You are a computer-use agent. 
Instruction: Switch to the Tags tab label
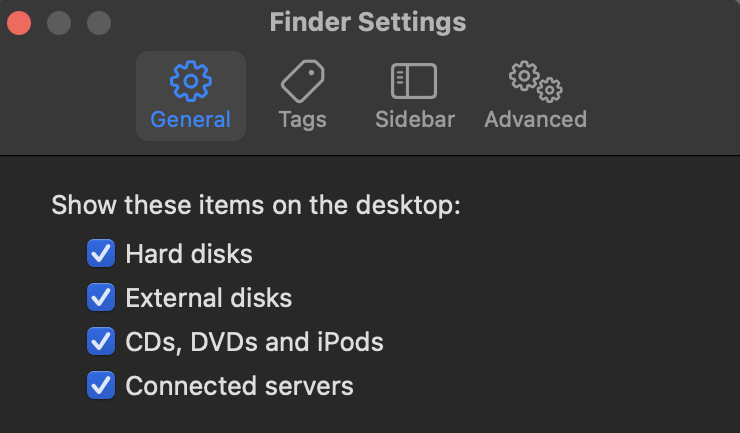tap(303, 119)
